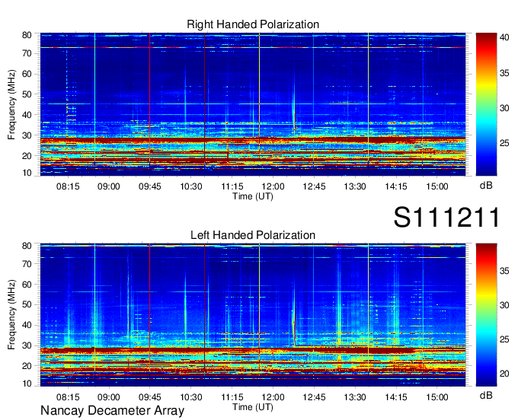Click the 10 frequency tick on the bottom plot
The width and height of the screenshot is (518, 420).
click(27, 383)
